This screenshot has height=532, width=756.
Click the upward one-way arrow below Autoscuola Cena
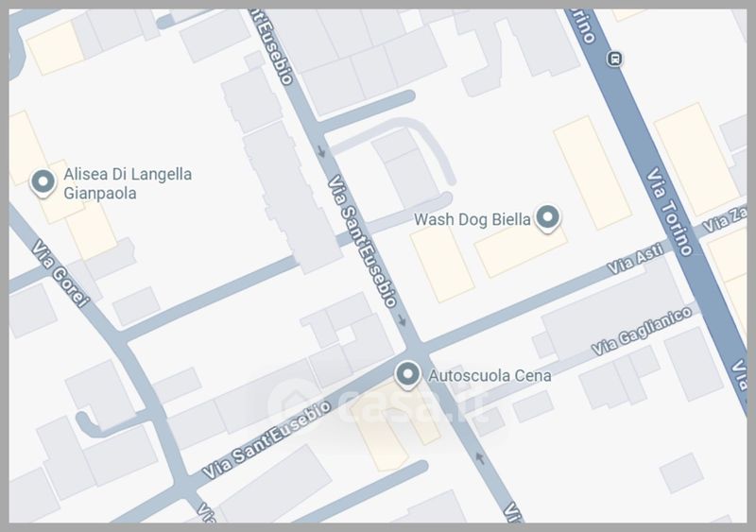tap(479, 457)
